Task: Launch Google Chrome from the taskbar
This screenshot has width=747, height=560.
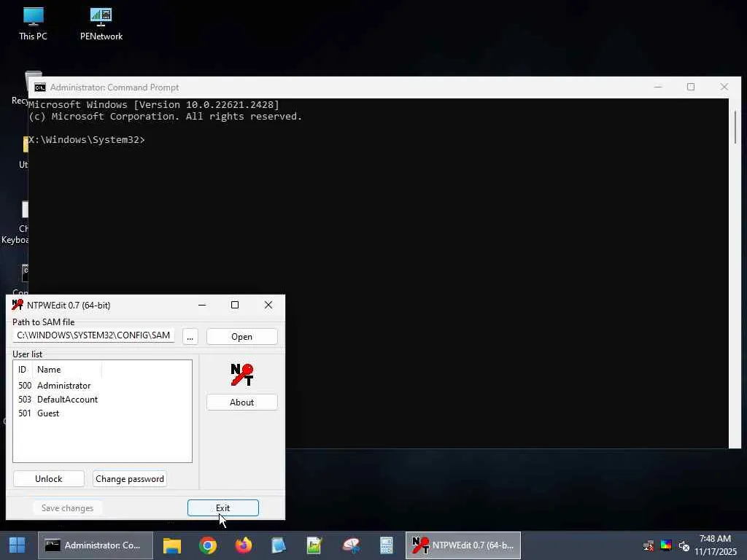Action: 208,545
